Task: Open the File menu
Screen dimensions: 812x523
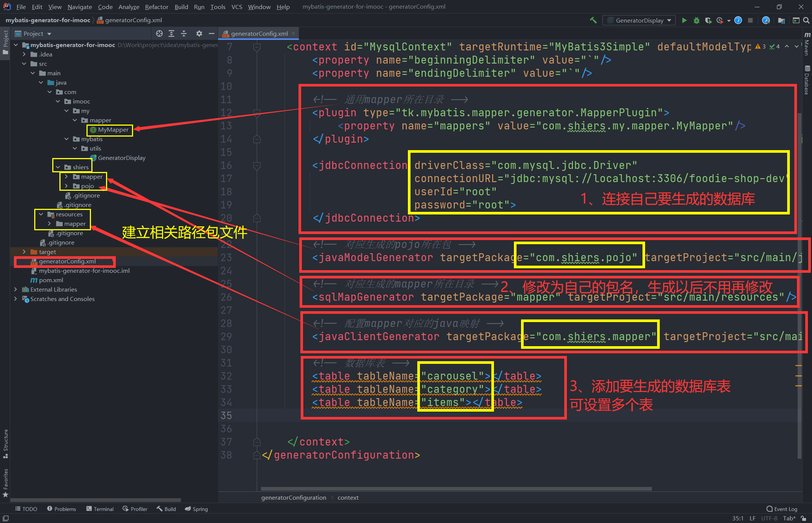Action: [x=21, y=7]
